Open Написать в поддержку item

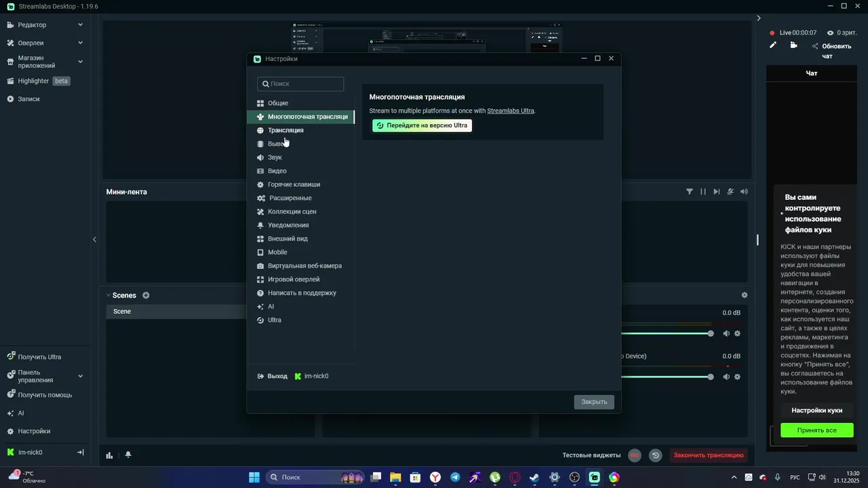pyautogui.click(x=300, y=293)
